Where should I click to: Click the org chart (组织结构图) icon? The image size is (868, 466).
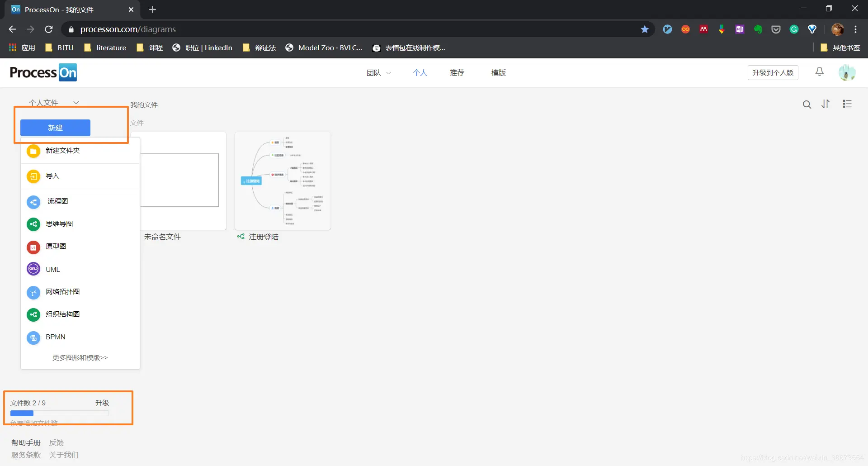click(33, 315)
